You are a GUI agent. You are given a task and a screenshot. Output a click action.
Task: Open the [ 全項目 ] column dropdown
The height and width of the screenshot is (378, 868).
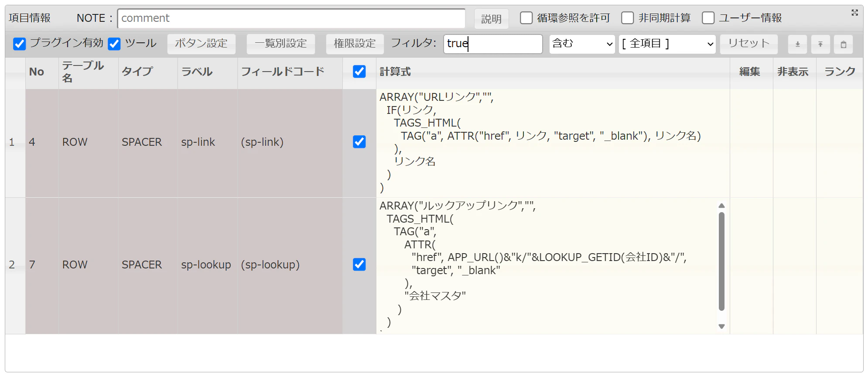(667, 44)
